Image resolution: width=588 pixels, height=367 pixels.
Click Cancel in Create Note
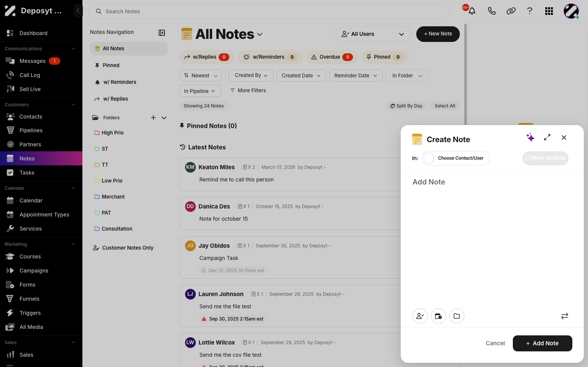coord(495,343)
